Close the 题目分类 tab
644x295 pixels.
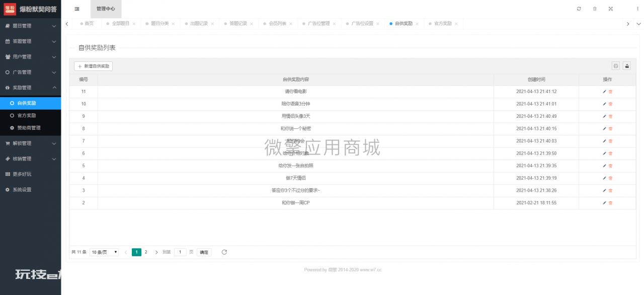coord(173,24)
